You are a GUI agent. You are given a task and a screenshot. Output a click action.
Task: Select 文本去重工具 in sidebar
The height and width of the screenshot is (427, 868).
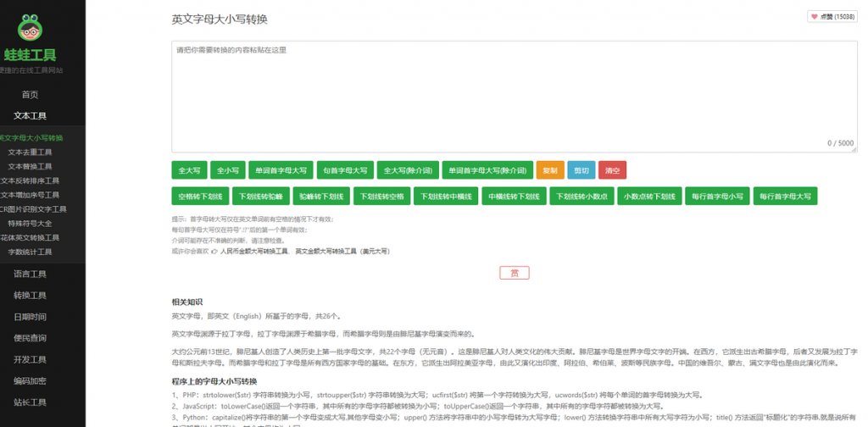[30, 152]
